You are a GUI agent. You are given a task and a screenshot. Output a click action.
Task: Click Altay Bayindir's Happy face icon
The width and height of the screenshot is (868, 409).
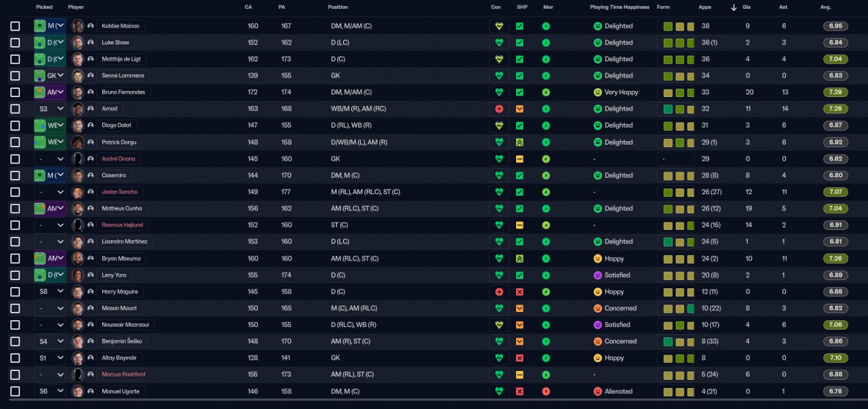(x=597, y=358)
